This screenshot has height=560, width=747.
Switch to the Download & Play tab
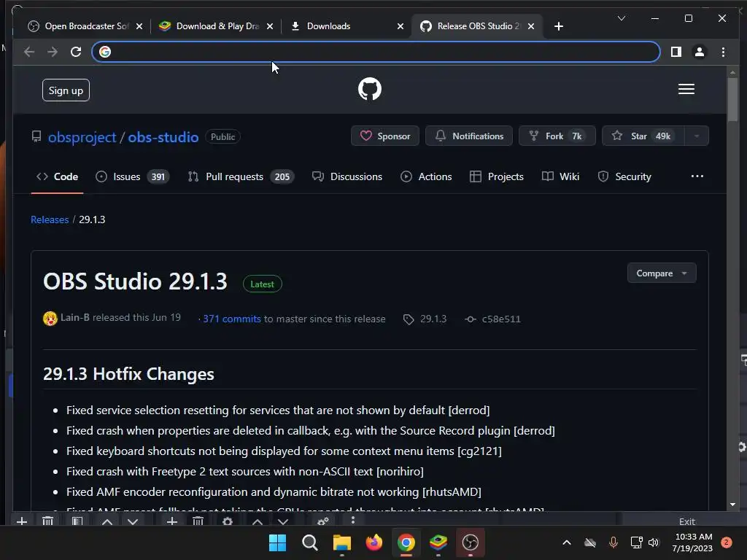click(x=217, y=26)
